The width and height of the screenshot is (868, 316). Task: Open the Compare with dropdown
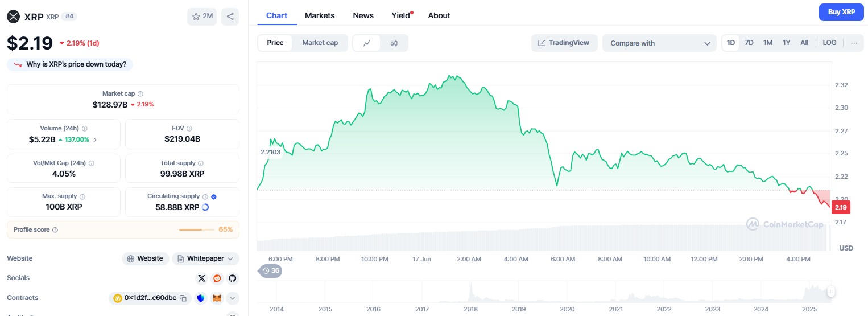coord(659,43)
